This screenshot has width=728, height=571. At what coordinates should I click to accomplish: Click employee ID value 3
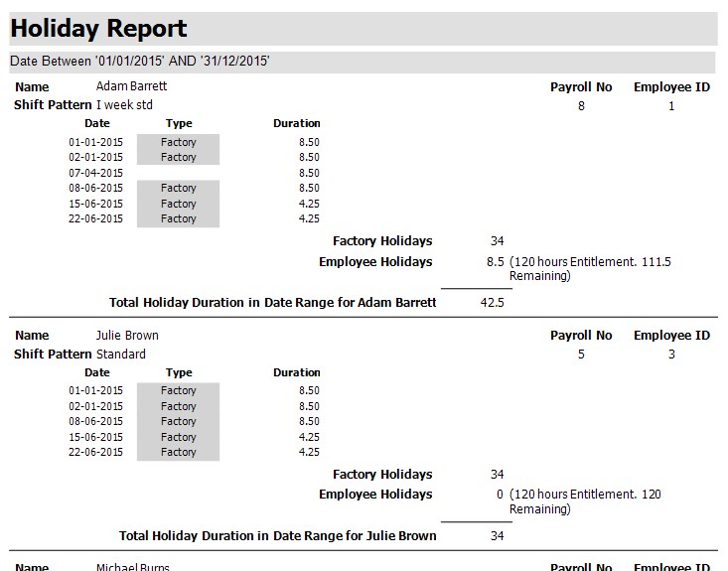671,355
